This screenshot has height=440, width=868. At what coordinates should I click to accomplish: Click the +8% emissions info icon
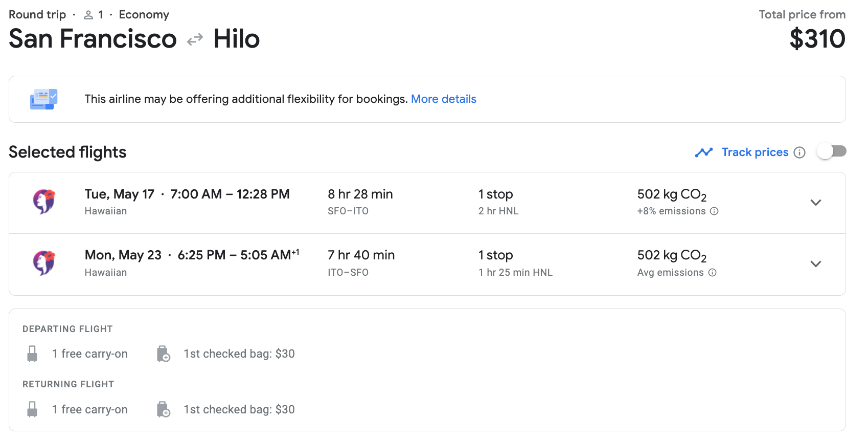(x=715, y=211)
